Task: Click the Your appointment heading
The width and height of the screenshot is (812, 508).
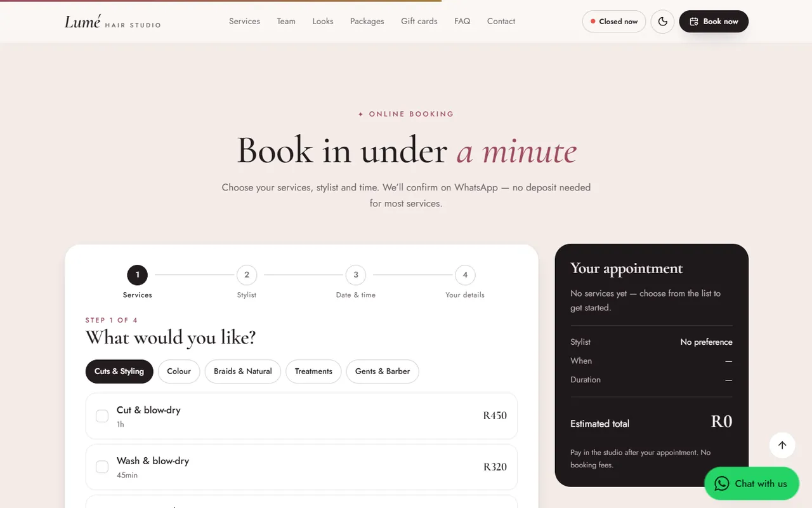Action: [x=627, y=269]
